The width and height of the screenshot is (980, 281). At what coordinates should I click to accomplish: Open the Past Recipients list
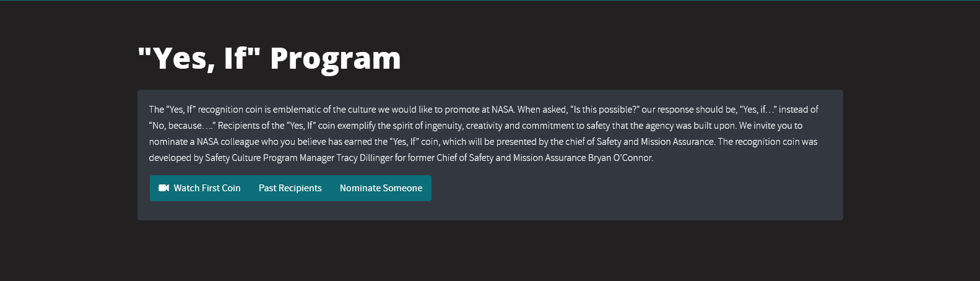290,188
